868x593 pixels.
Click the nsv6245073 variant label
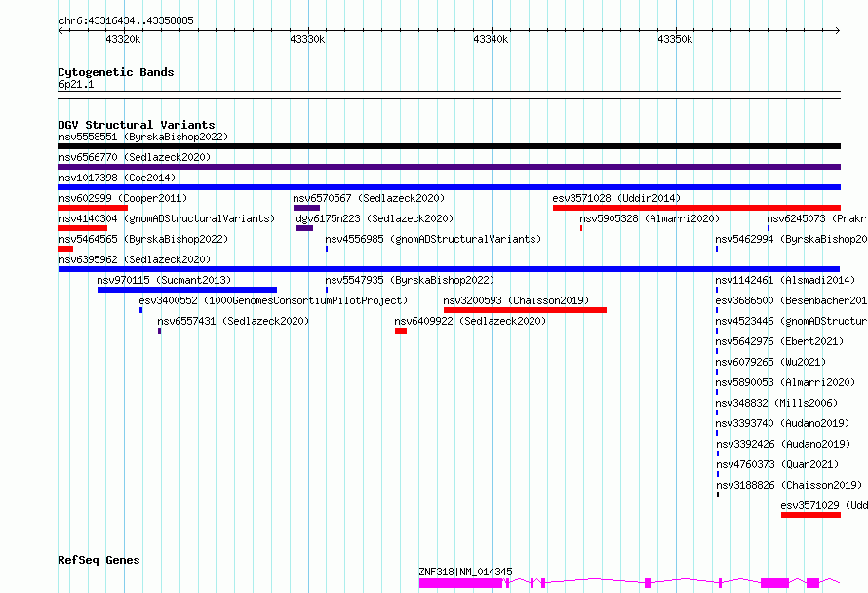(x=816, y=218)
